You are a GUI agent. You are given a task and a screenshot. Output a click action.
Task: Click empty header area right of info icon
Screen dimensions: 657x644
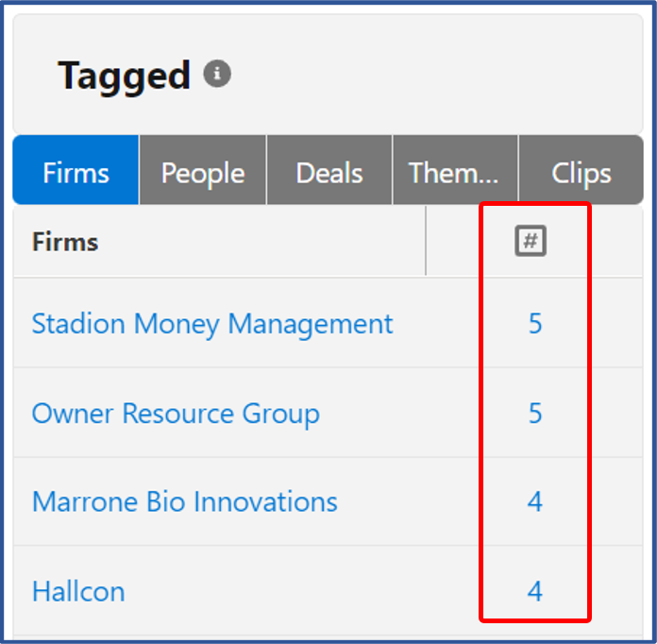pyautogui.click(x=436, y=74)
